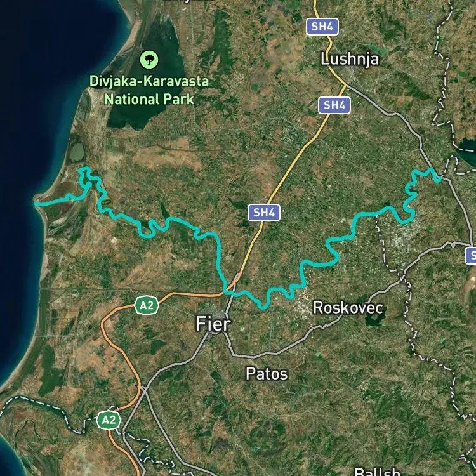Click the cyan river crossing near Fier
Screen dimensions: 476x476
[226, 291]
